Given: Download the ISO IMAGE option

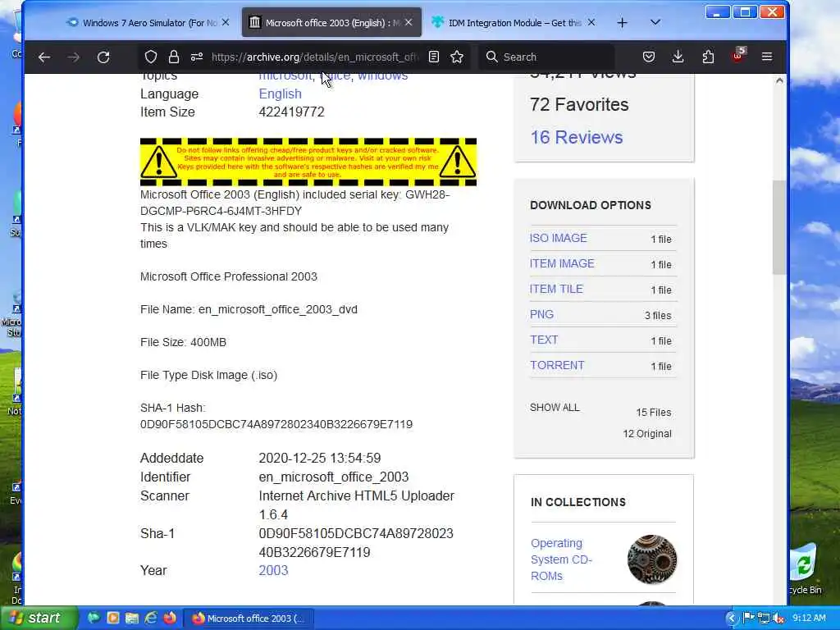Looking at the screenshot, I should (x=558, y=238).
